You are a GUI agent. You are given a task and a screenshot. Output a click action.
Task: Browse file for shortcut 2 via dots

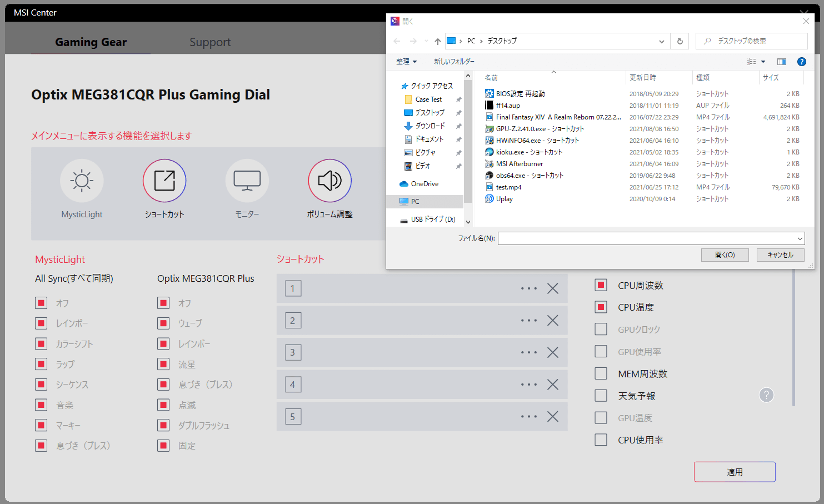pos(529,321)
